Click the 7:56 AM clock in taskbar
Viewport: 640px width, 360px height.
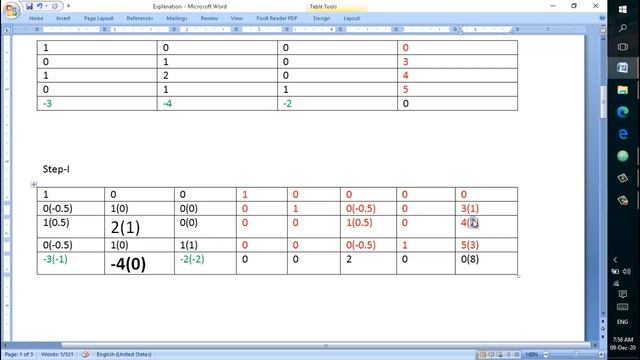(x=622, y=340)
